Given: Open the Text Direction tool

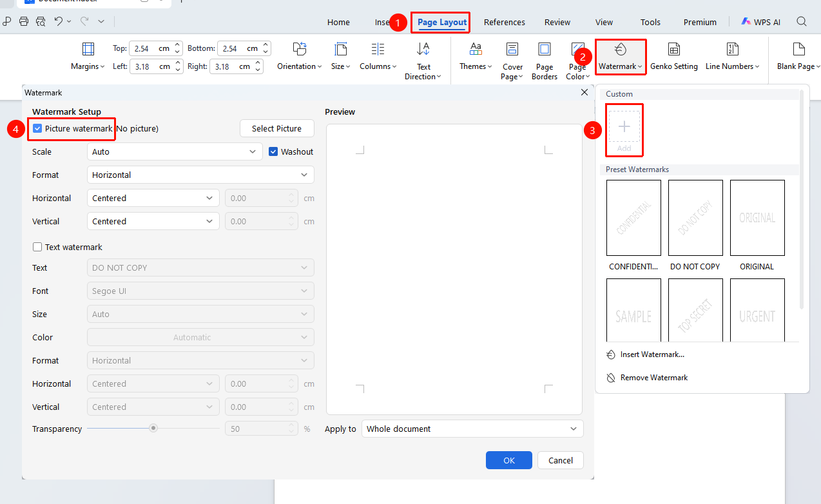Looking at the screenshot, I should [x=423, y=61].
